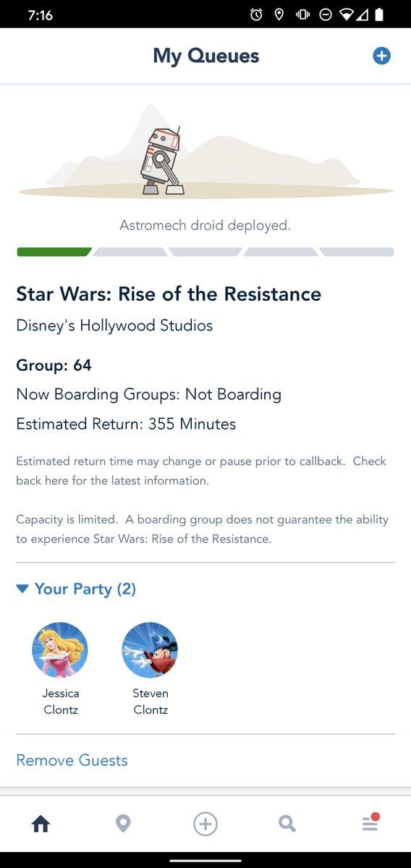
Task: Tap the My Queues header title
Action: point(205,56)
